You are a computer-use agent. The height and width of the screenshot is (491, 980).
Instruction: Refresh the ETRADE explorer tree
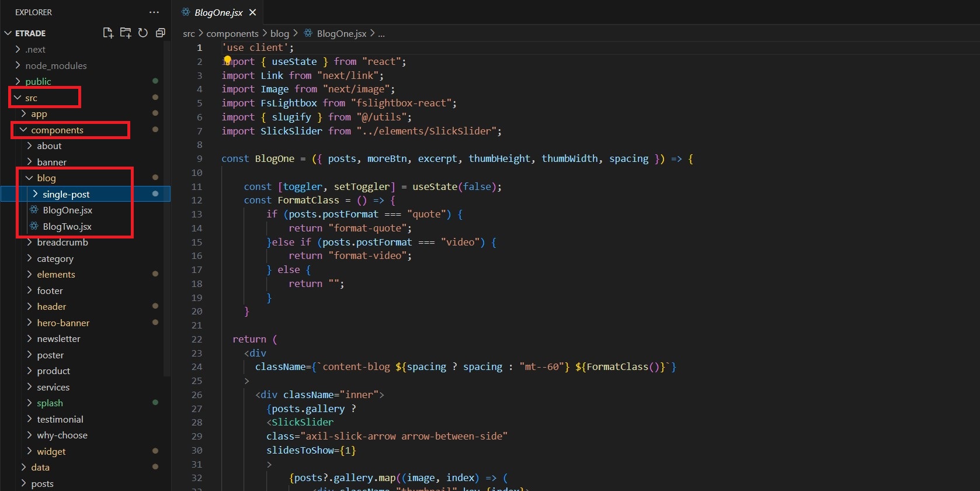tap(143, 33)
